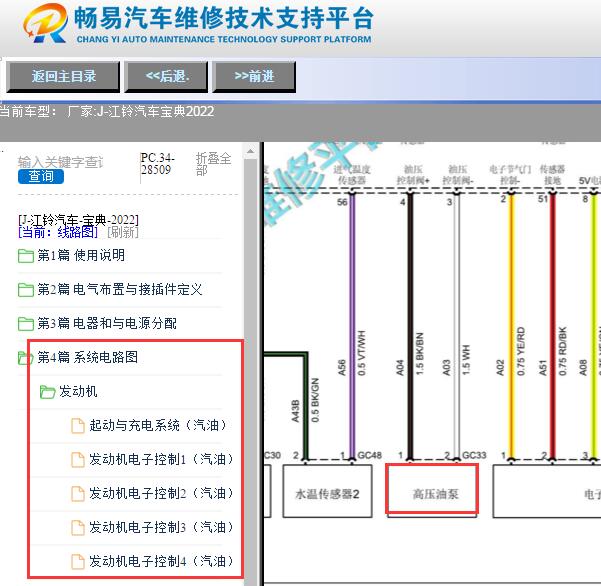601x586 pixels.
Task: Click the purple 0.5 VT/WH wire
Action: click(x=352, y=326)
